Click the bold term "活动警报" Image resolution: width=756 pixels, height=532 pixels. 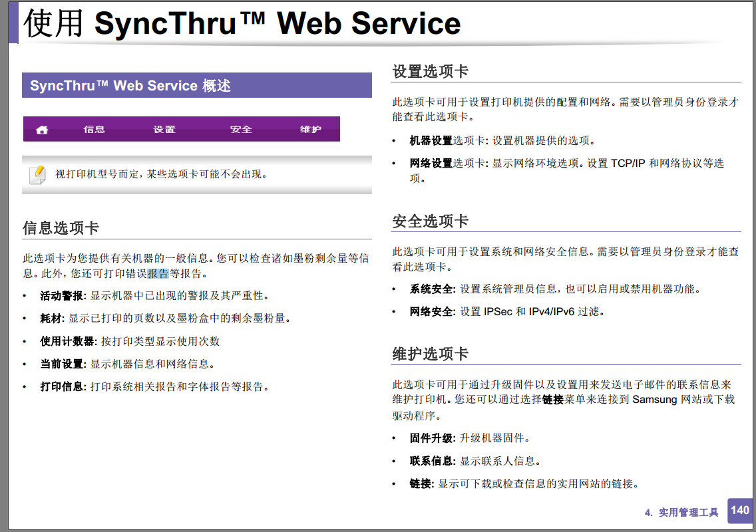(62, 295)
